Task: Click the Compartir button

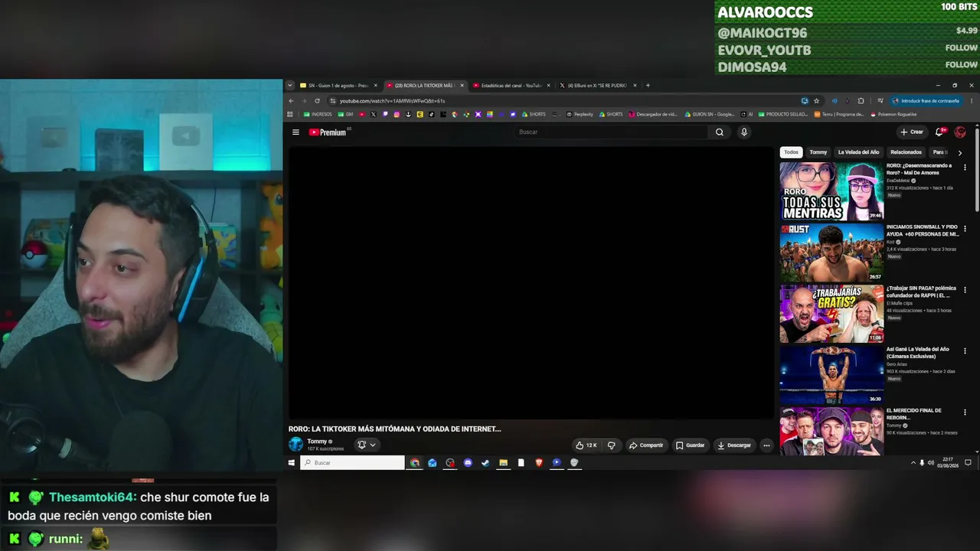Action: coord(646,445)
